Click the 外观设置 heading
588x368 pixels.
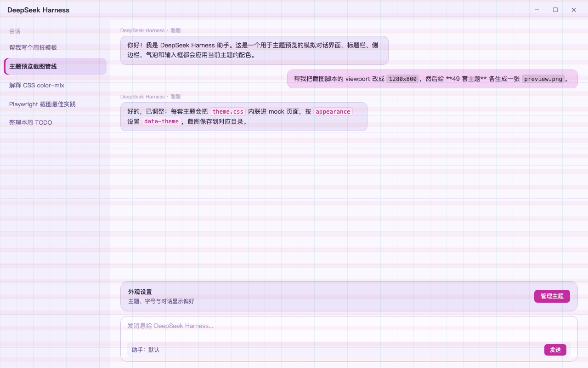coord(140,292)
